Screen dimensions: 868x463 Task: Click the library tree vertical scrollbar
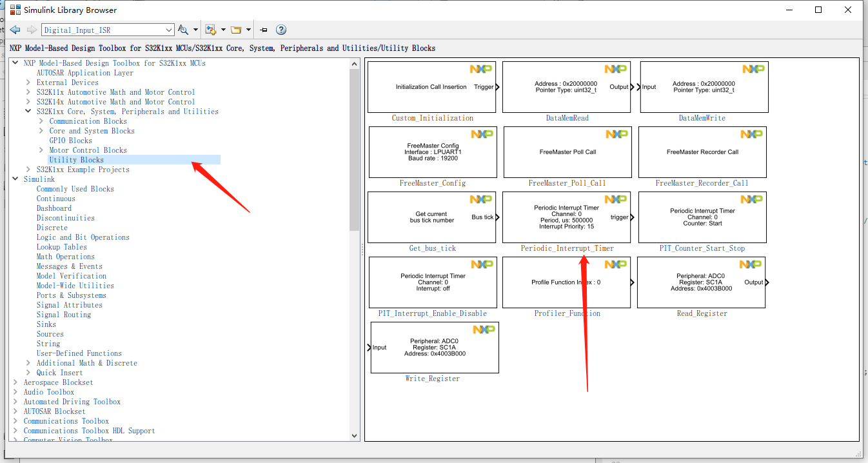click(354, 150)
